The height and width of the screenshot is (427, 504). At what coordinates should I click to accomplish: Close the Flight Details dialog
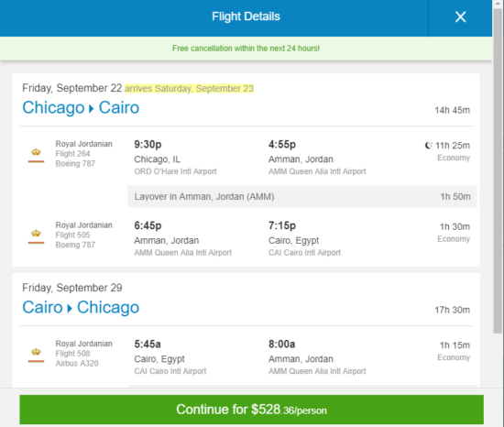tap(460, 16)
